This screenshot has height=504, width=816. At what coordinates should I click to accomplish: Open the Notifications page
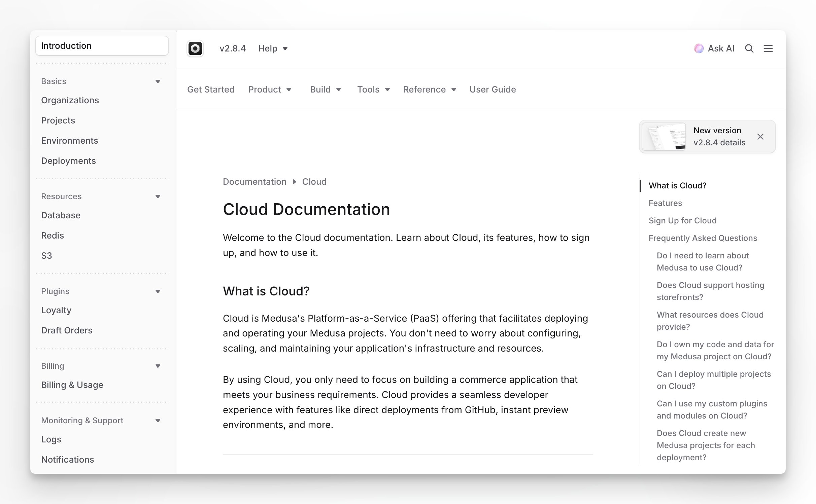67,460
